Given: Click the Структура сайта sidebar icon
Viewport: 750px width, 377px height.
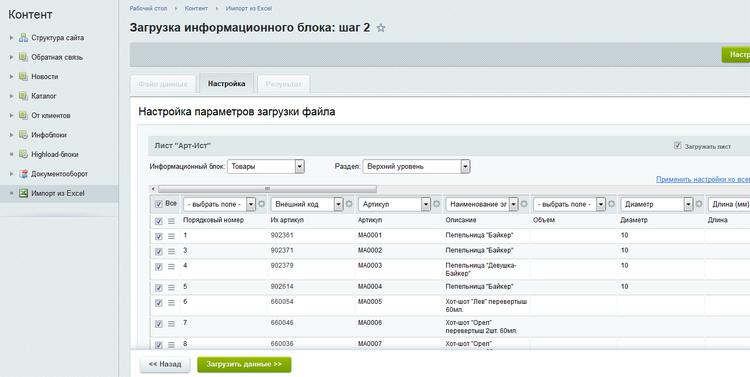Looking at the screenshot, I should tap(23, 38).
